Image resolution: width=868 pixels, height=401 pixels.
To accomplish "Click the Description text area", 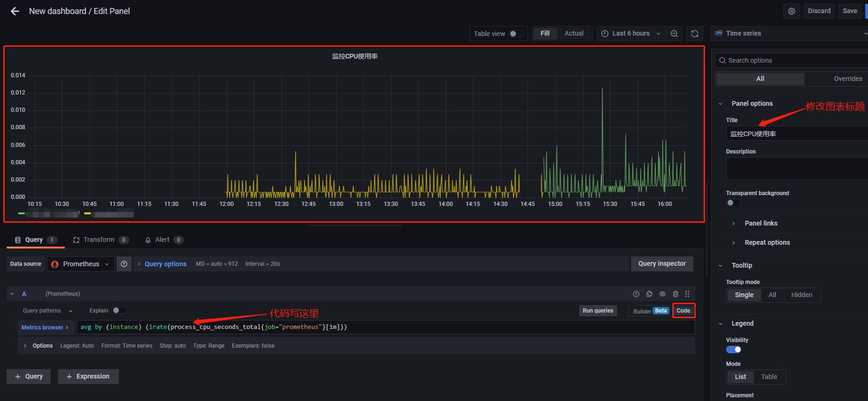I will tap(797, 168).
